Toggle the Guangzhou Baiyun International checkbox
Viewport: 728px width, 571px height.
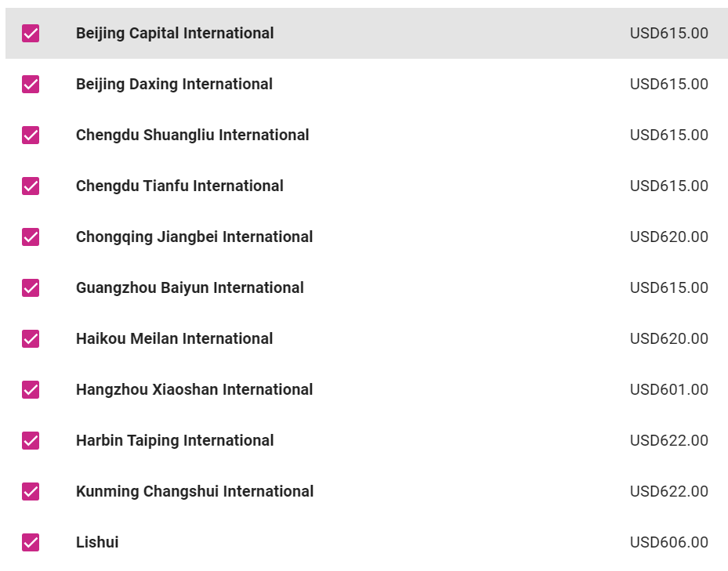click(31, 287)
